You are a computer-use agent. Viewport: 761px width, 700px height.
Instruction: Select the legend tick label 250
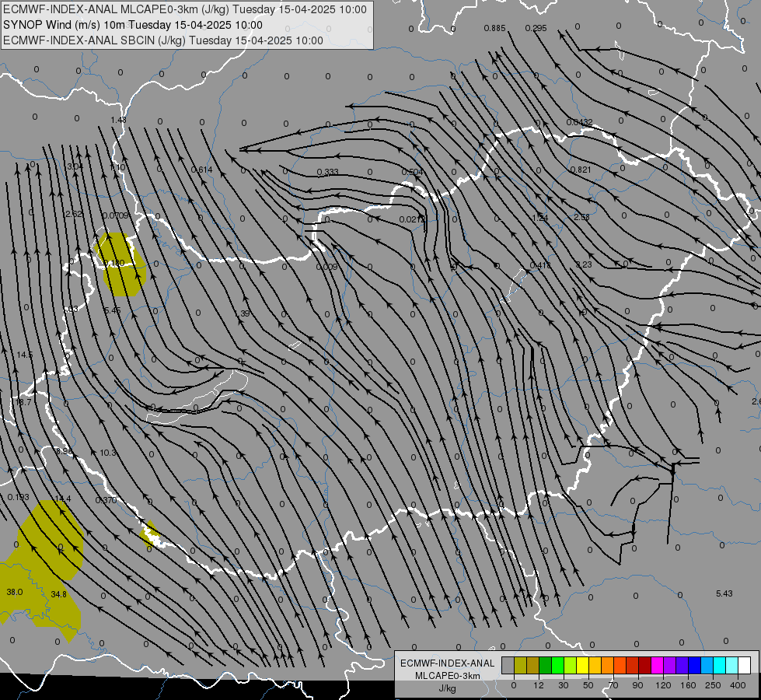pos(713,685)
